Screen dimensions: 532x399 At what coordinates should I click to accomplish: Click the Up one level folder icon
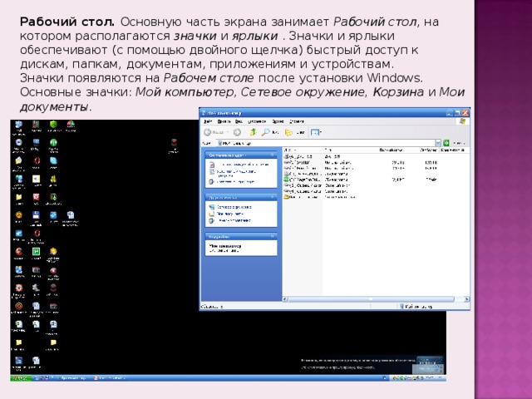[x=253, y=132]
